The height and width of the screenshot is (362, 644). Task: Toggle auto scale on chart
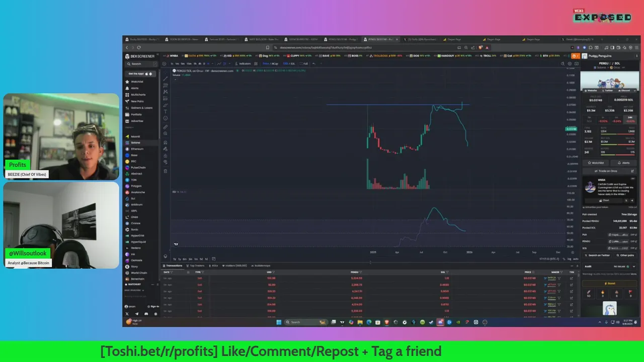576,259
